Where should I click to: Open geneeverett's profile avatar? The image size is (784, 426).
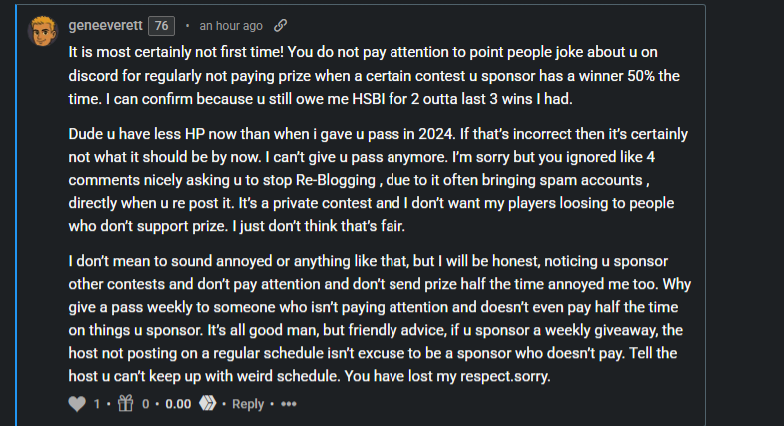tap(43, 30)
